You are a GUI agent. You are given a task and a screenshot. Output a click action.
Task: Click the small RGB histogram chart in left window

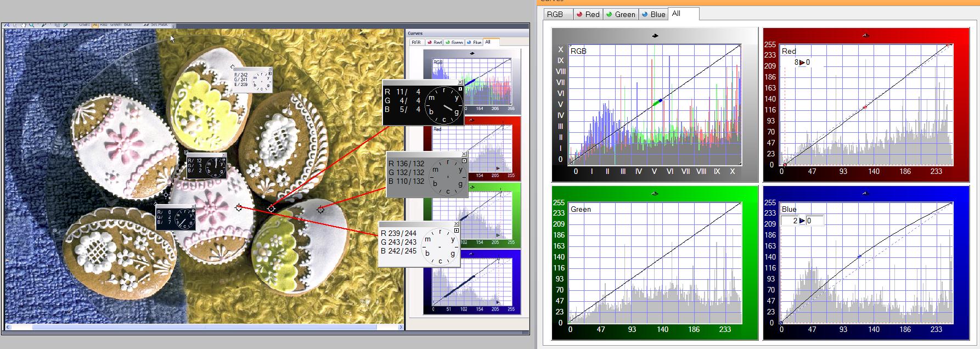tap(472, 81)
